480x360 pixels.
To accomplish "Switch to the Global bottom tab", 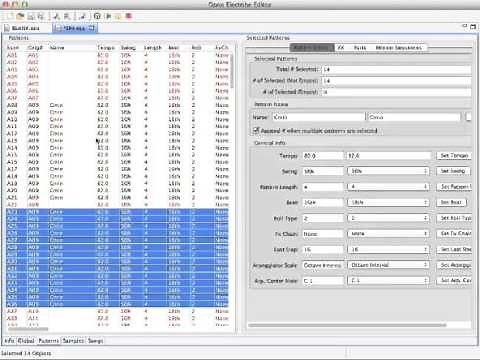I will [x=26, y=341].
